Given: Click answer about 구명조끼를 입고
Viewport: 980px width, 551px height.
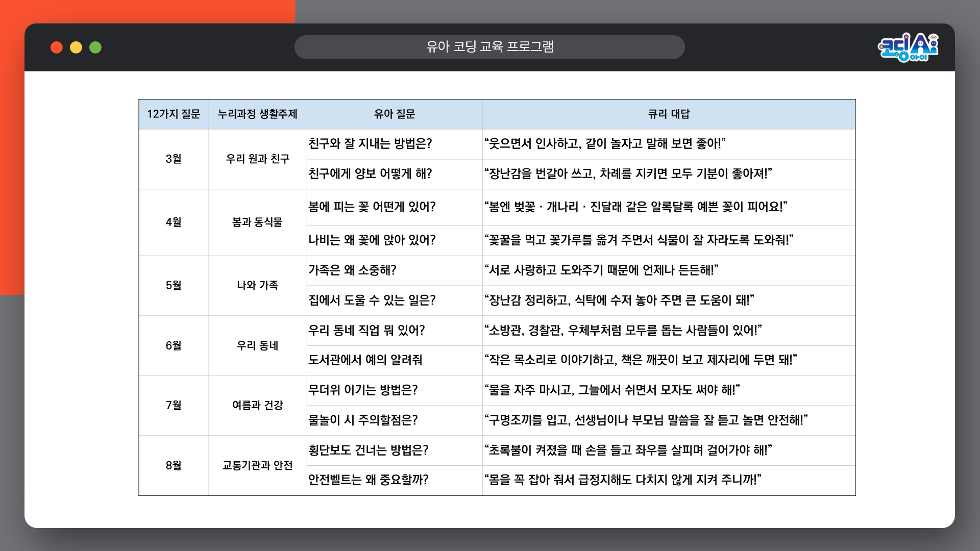Looking at the screenshot, I should click(646, 420).
